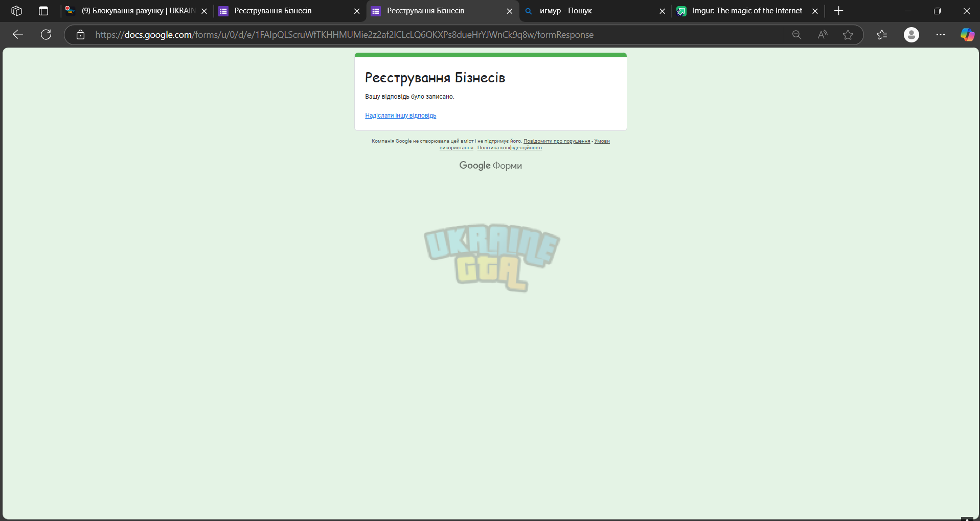Open the zoom control in address bar
980x521 pixels.
pyautogui.click(x=796, y=35)
